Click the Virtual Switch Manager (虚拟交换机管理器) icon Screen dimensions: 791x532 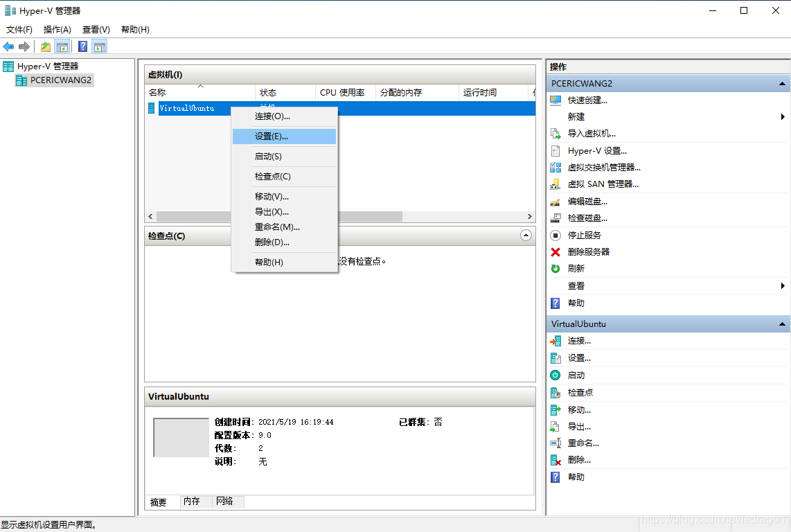click(556, 168)
